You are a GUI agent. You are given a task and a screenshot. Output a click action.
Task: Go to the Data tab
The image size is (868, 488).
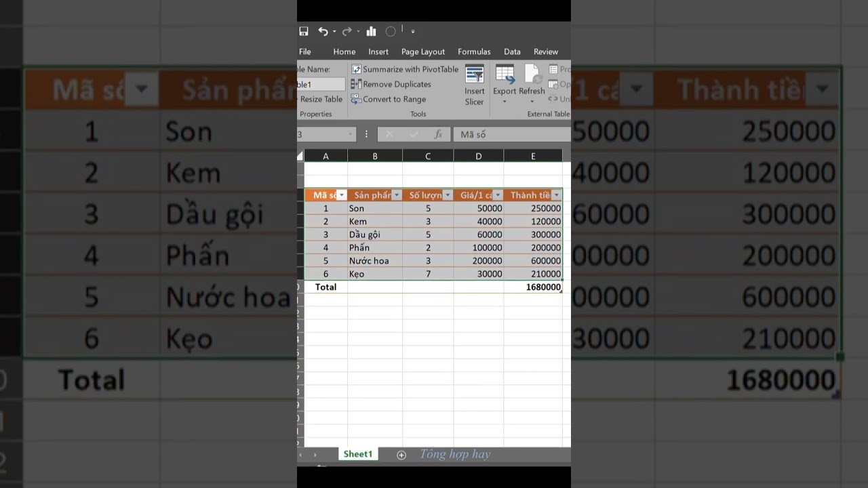(x=512, y=52)
